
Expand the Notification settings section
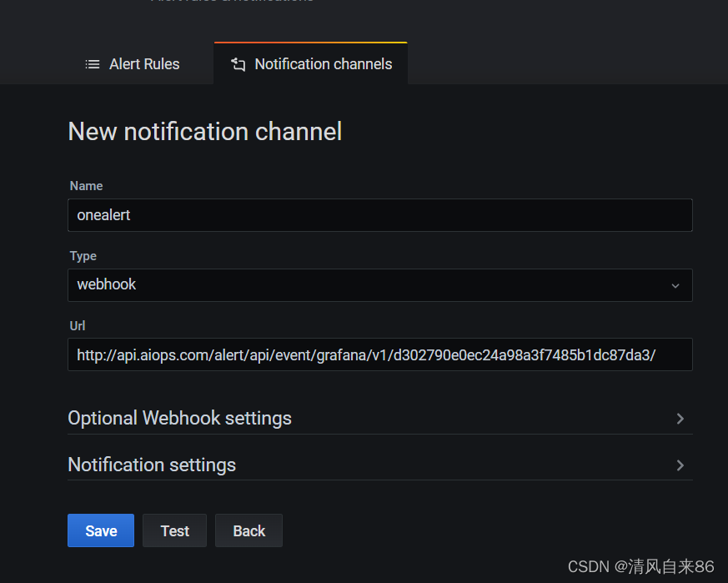point(152,465)
